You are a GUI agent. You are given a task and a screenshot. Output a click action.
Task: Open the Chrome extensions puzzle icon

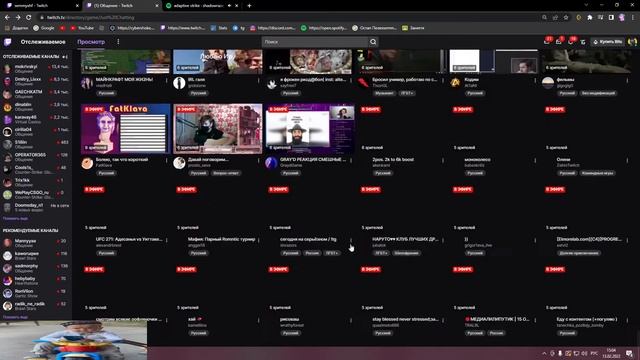590,18
